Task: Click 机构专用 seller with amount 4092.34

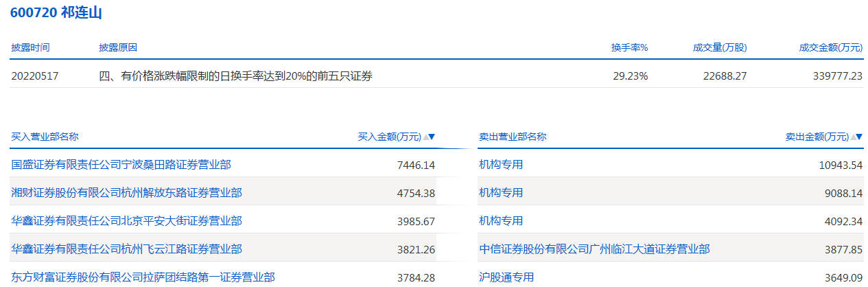Action: [501, 221]
